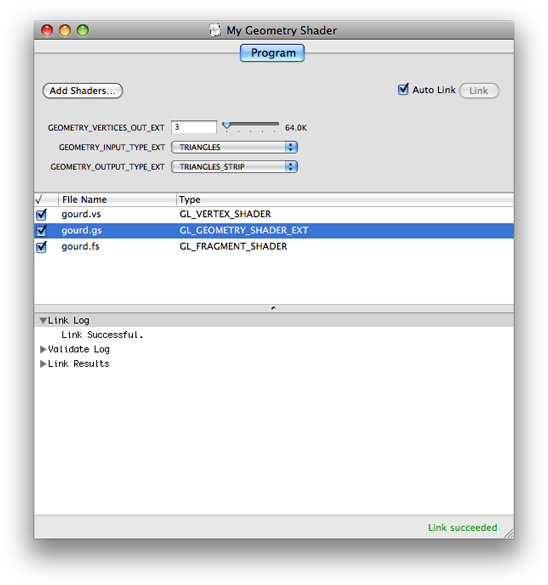The height and width of the screenshot is (585, 548).
Task: Toggle the Auto Link checkbox
Action: [x=403, y=90]
